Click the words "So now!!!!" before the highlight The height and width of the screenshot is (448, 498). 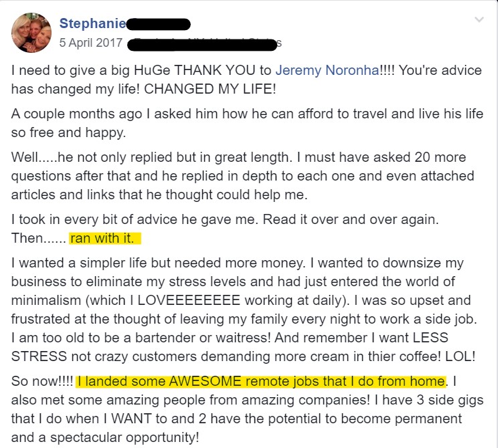point(42,381)
